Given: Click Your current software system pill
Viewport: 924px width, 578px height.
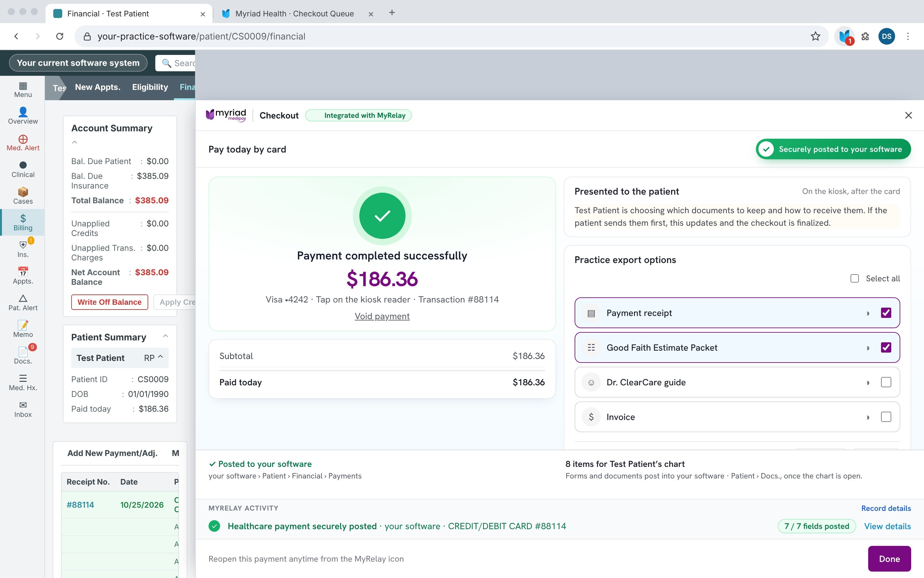Looking at the screenshot, I should (78, 63).
